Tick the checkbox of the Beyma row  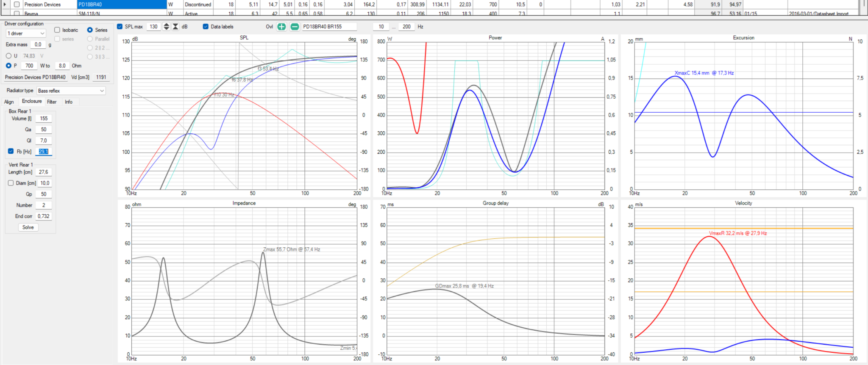[17, 14]
